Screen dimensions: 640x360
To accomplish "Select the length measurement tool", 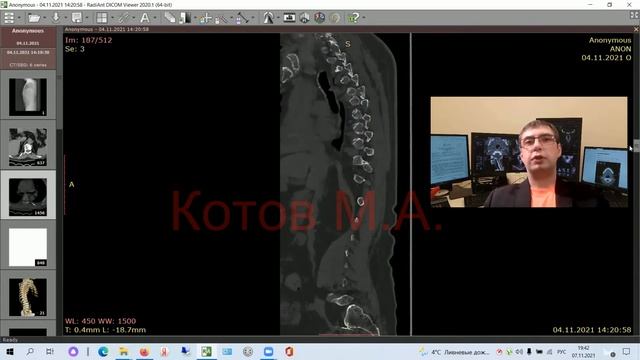I will click(x=242, y=18).
